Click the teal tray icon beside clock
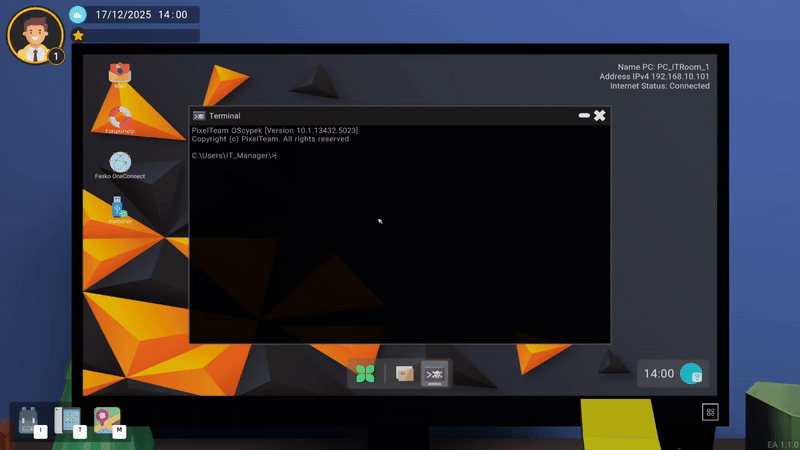 click(x=690, y=374)
